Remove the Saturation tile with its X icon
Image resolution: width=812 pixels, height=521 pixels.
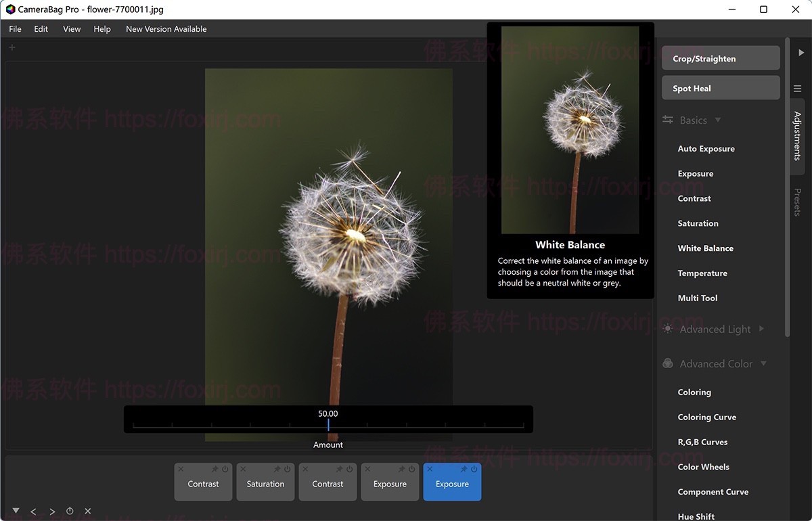243,468
